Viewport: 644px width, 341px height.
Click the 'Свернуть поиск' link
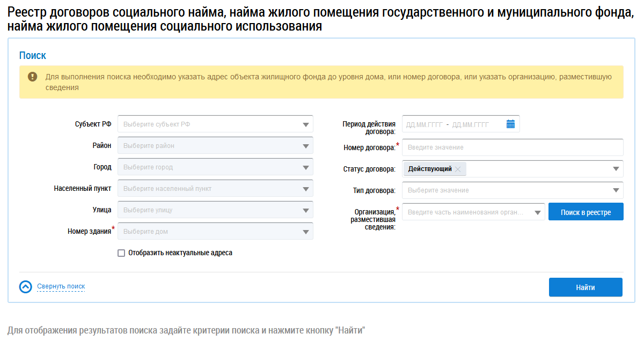[61, 286]
